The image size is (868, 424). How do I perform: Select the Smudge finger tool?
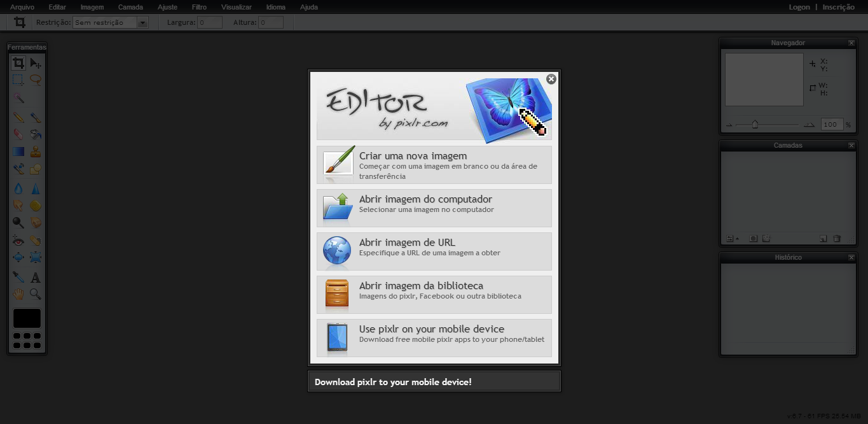pyautogui.click(x=18, y=206)
